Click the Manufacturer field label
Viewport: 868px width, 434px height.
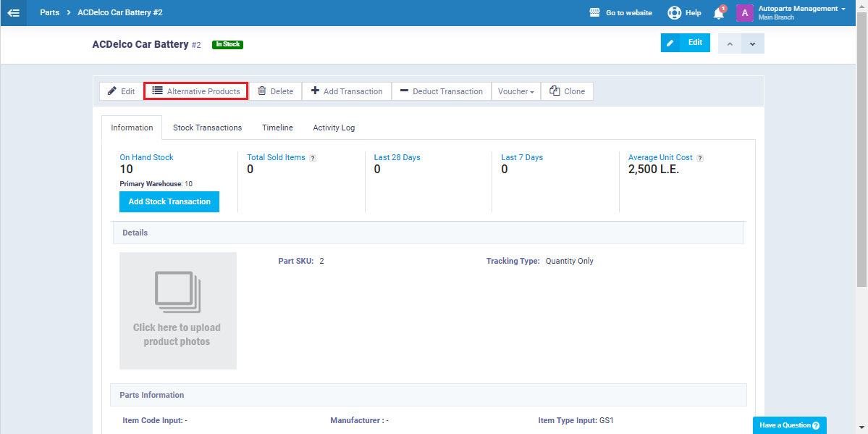357,421
